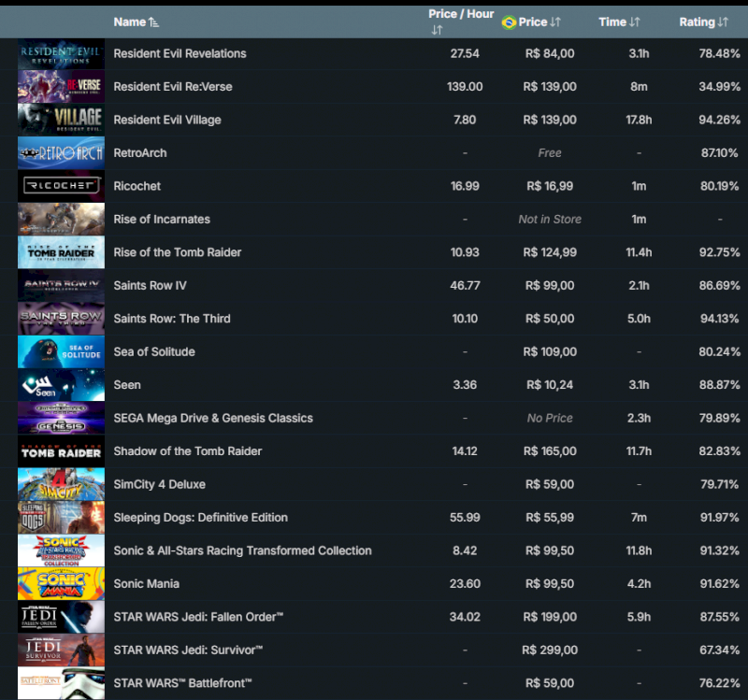This screenshot has width=748, height=700.
Task: Open Jedi: Survivor cover thumbnail
Action: pyautogui.click(x=61, y=650)
